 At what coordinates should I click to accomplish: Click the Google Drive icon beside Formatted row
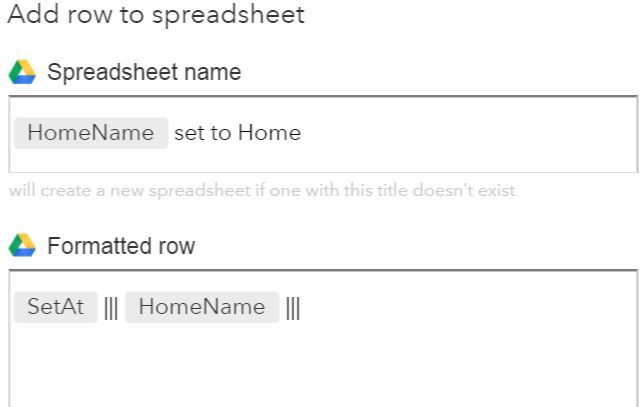[22, 246]
